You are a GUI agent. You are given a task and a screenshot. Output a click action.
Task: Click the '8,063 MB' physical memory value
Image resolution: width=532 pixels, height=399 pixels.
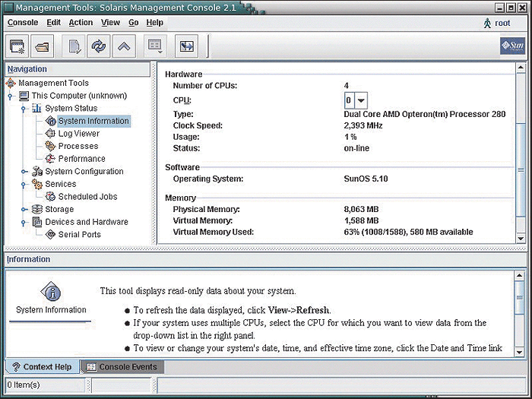(361, 209)
